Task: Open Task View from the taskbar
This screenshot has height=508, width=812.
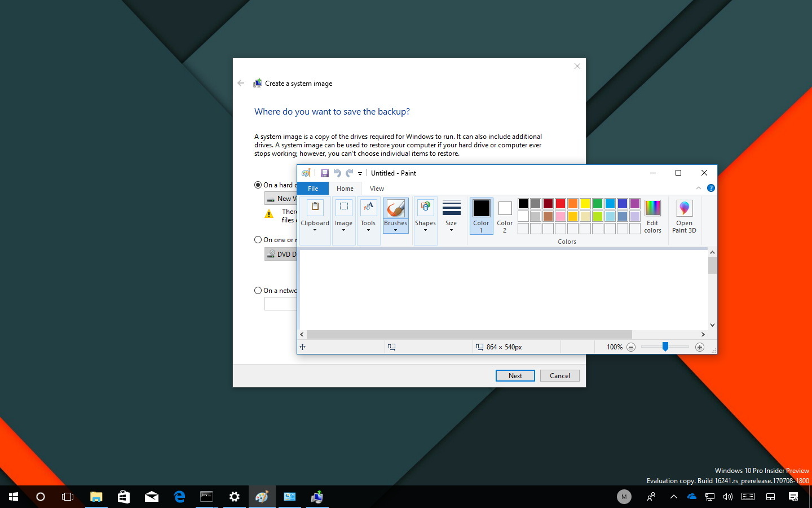Action: pyautogui.click(x=68, y=497)
